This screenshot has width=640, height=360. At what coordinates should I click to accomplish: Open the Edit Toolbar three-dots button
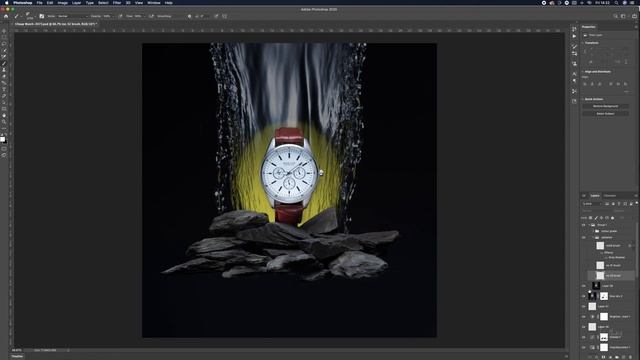[4, 128]
